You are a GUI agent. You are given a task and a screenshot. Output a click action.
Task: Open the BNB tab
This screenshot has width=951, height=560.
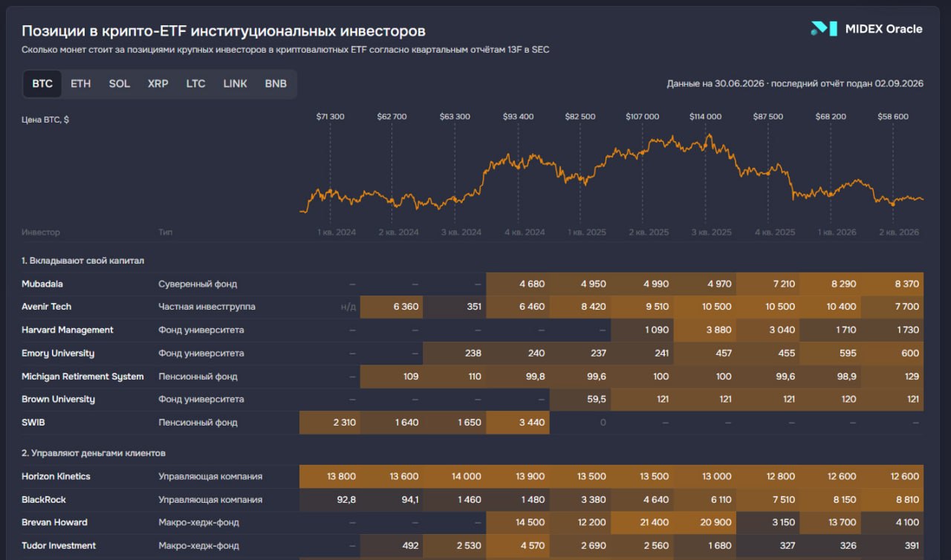[x=276, y=84]
